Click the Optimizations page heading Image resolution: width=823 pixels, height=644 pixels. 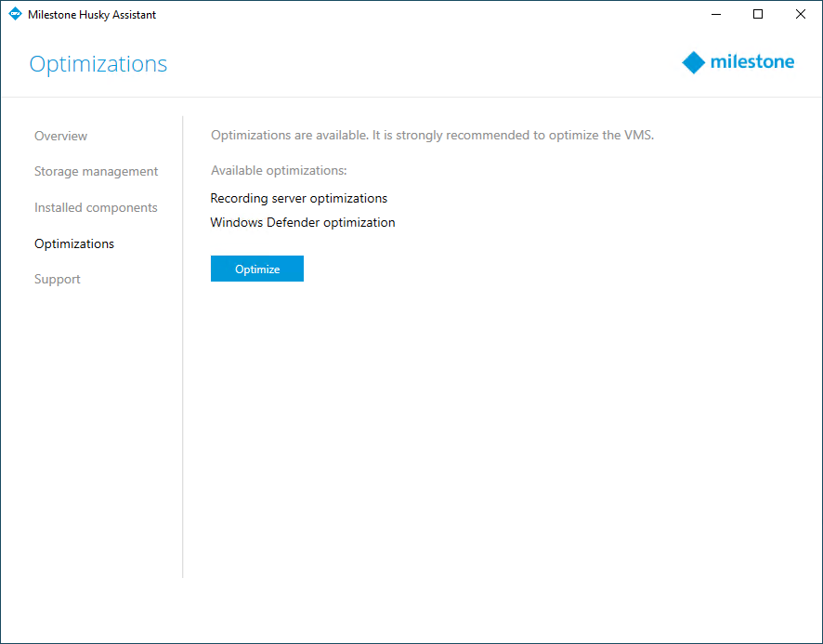click(98, 64)
